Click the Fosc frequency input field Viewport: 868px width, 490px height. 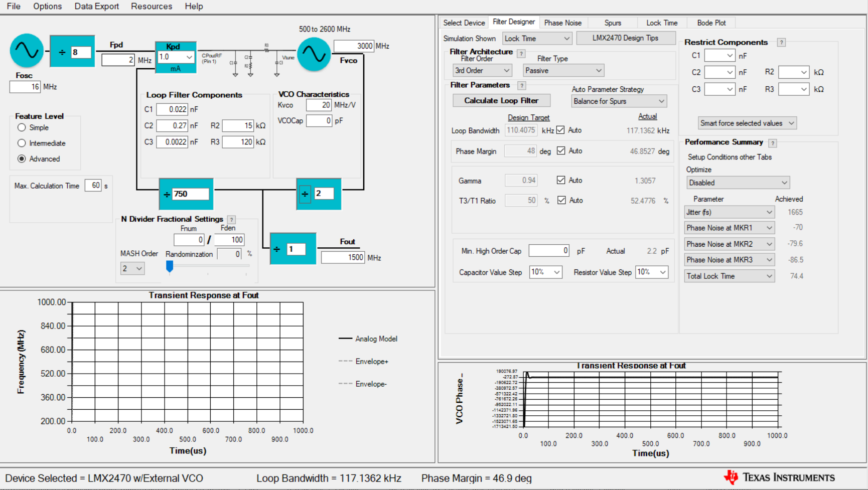point(25,87)
